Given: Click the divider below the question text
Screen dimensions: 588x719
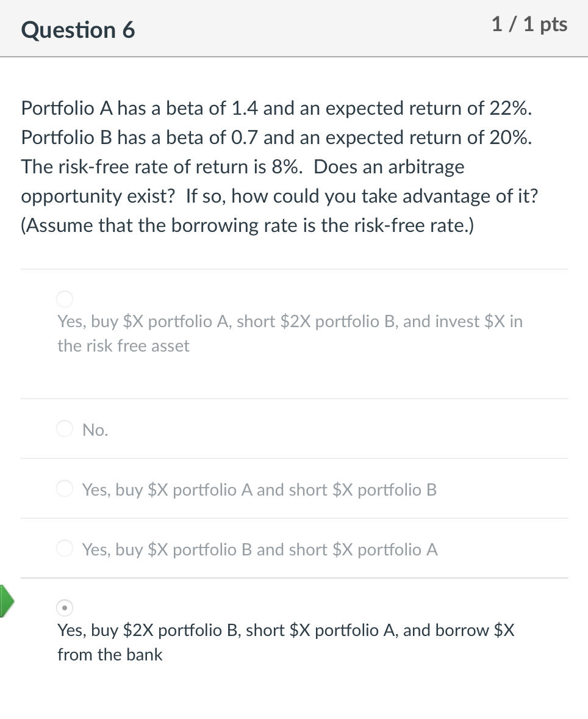Looking at the screenshot, I should 295,269.
